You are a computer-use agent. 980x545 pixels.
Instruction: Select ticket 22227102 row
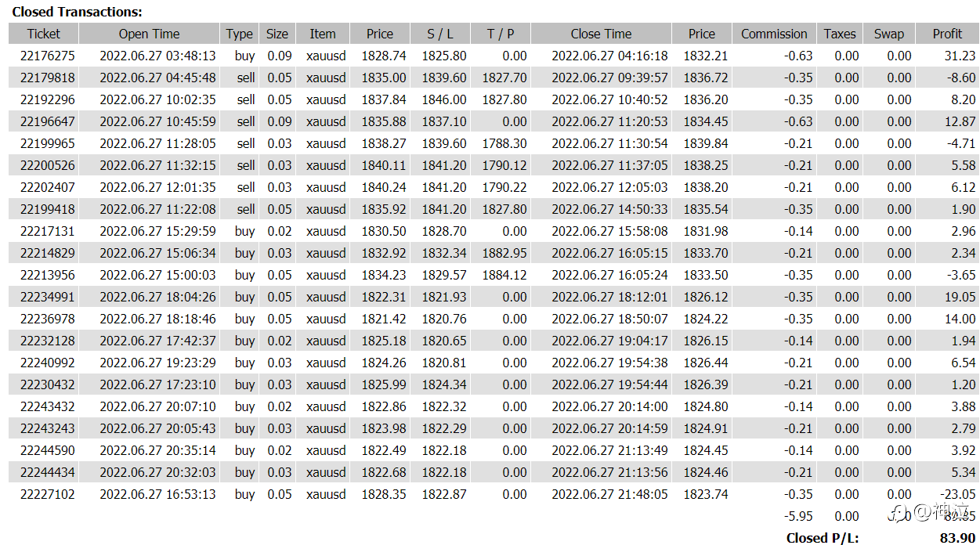click(x=494, y=494)
